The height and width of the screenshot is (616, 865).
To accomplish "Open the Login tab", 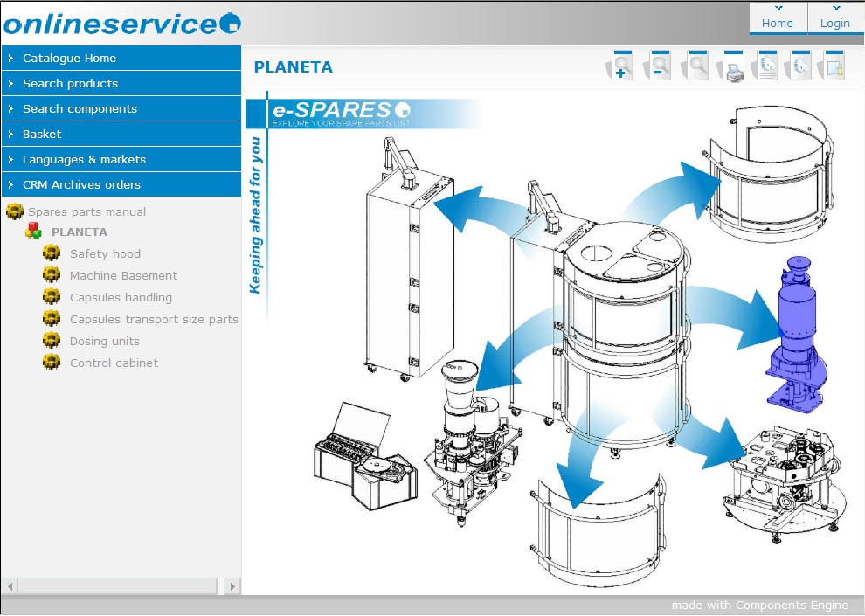I will coord(835,18).
